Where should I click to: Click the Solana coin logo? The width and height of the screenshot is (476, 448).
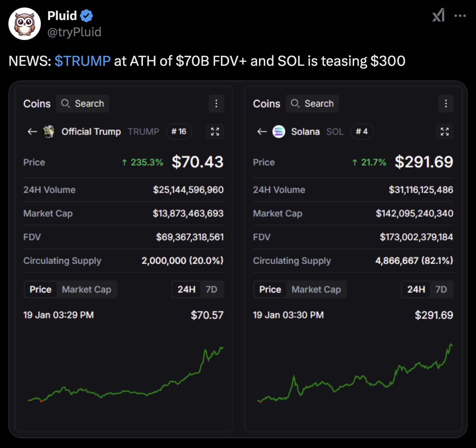click(x=279, y=132)
